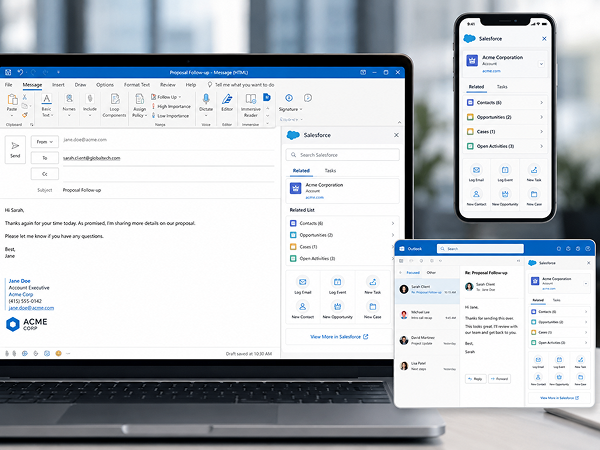Click the emoji icon in message footer toolbar
The image size is (600, 450).
pos(58,353)
